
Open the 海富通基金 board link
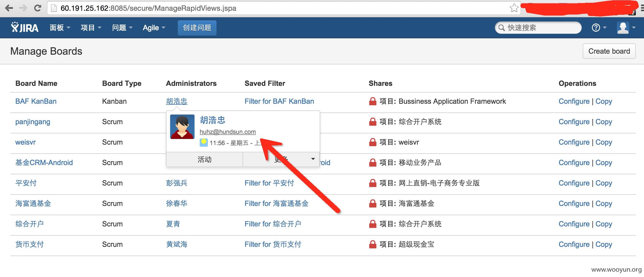pyautogui.click(x=33, y=203)
